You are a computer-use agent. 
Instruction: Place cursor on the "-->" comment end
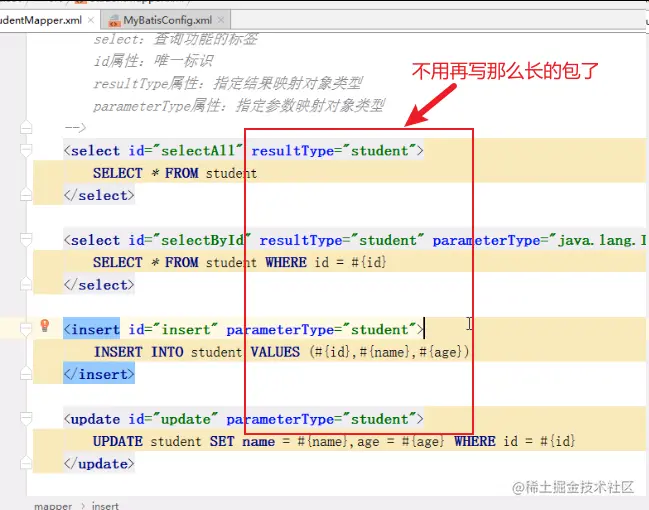[x=75, y=128]
